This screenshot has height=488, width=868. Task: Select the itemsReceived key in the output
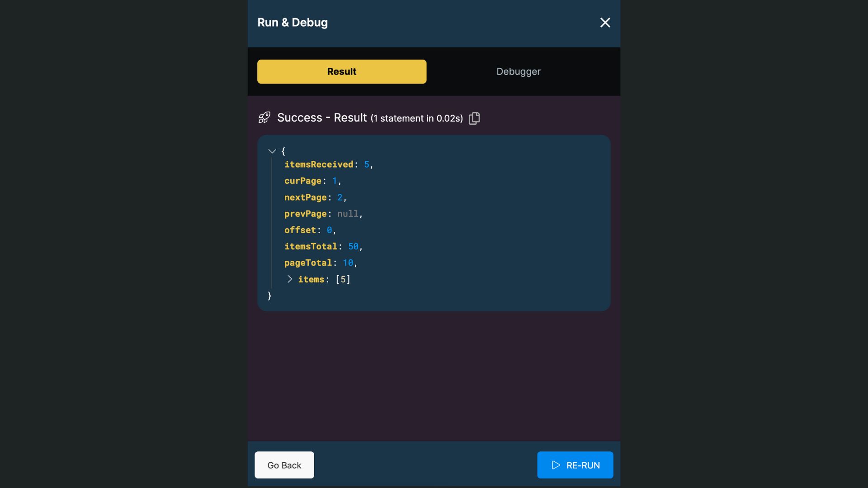[x=319, y=164]
